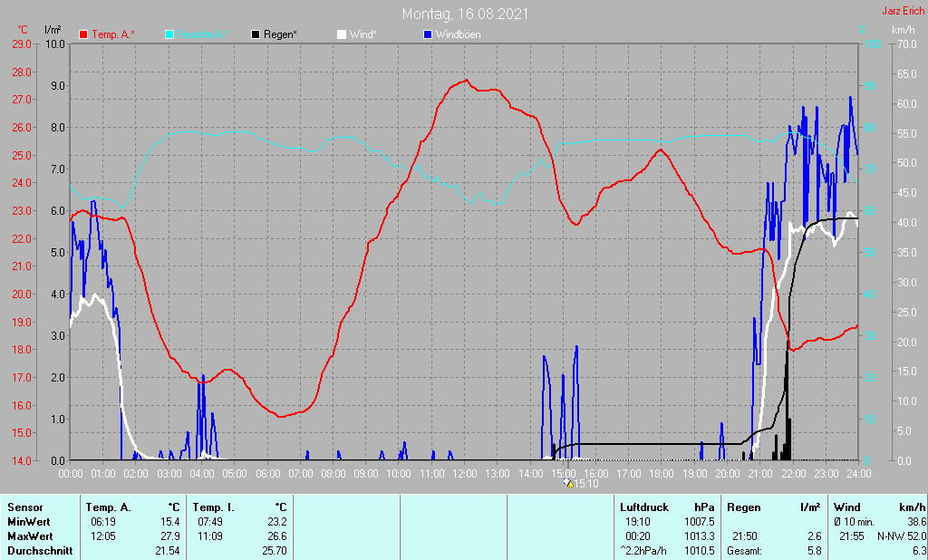This screenshot has height=560, width=928.
Task: Click the blue Windböen legend swatch
Action: point(428,34)
